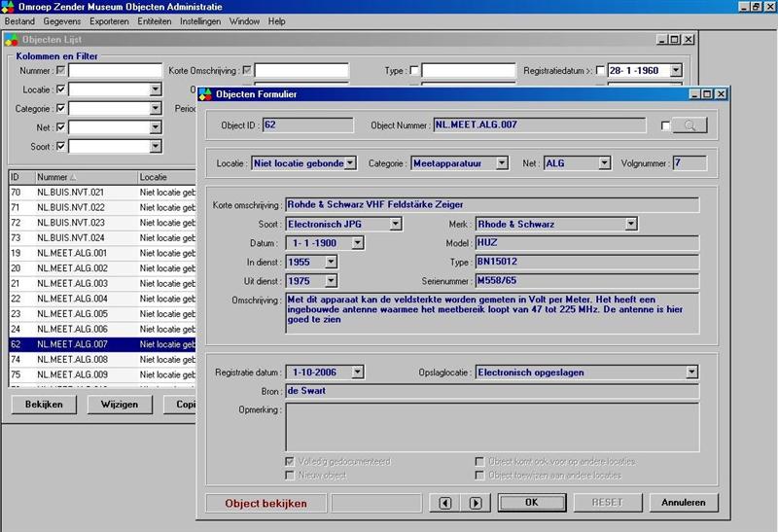Go to next object with right arrow button
Screen dimensions: 778x532
pyautogui.click(x=476, y=503)
